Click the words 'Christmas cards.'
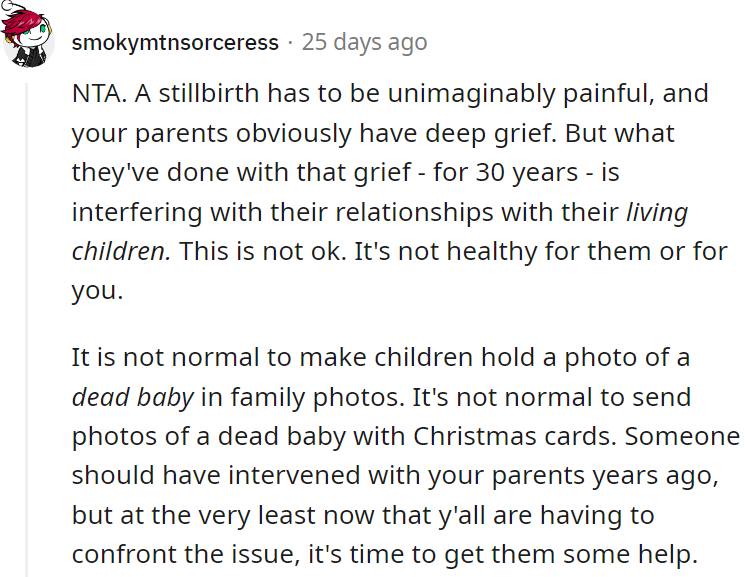The height and width of the screenshot is (577, 745). [515, 436]
